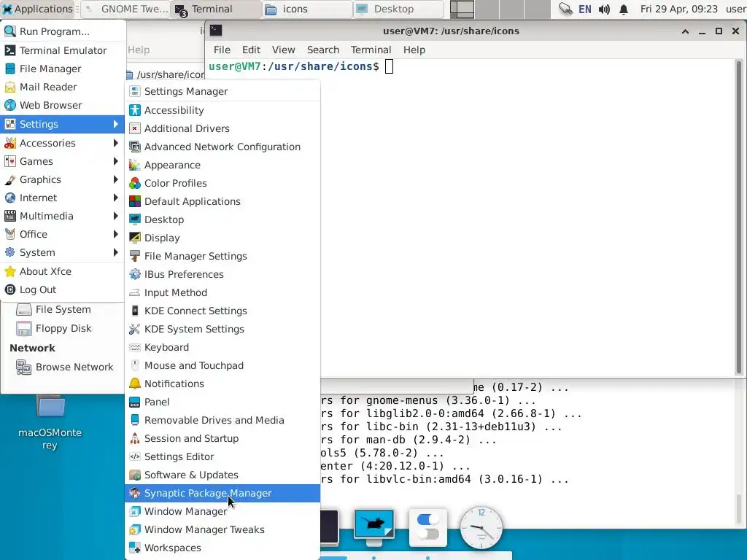This screenshot has width=747, height=560.
Task: Select Browse Network in file manager sidebar
Action: (65, 367)
